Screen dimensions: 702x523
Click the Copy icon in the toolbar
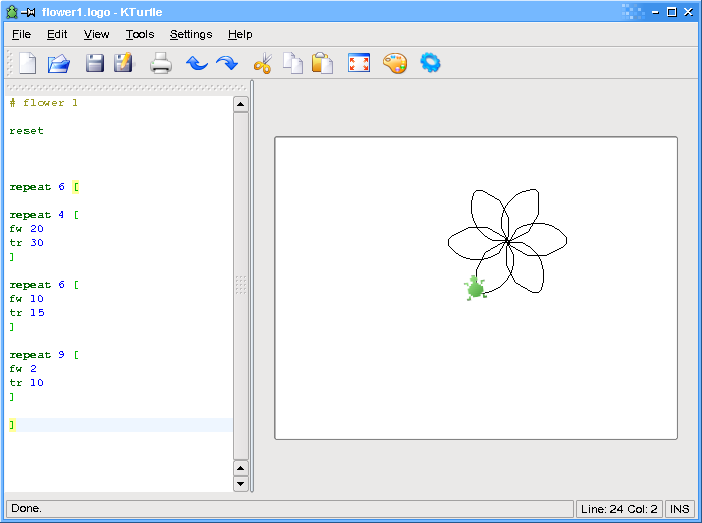(292, 64)
